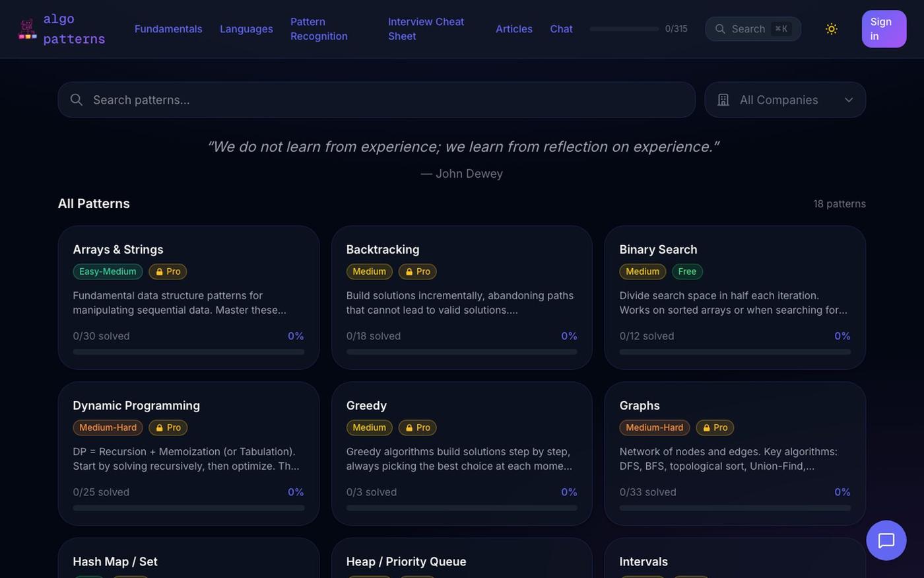Click the Sign in button
Image resolution: width=924 pixels, height=578 pixels.
point(884,29)
